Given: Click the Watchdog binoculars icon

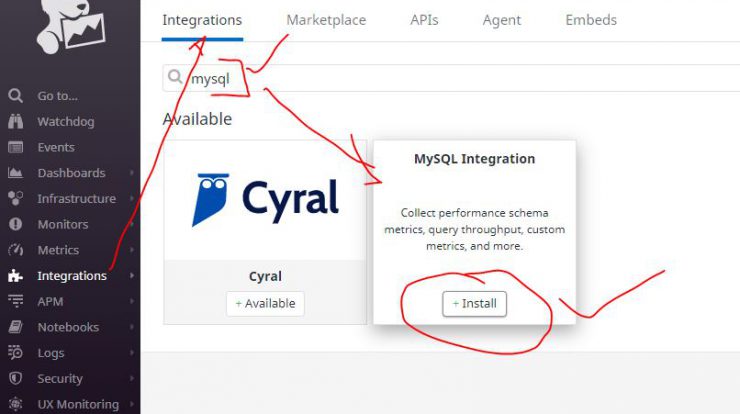Looking at the screenshot, I should 15,121.
